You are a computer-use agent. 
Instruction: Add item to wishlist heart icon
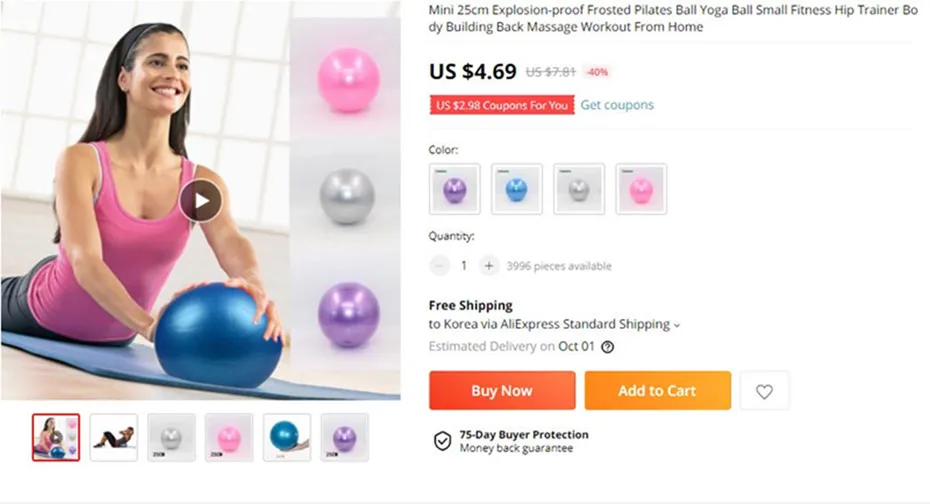pyautogui.click(x=764, y=391)
